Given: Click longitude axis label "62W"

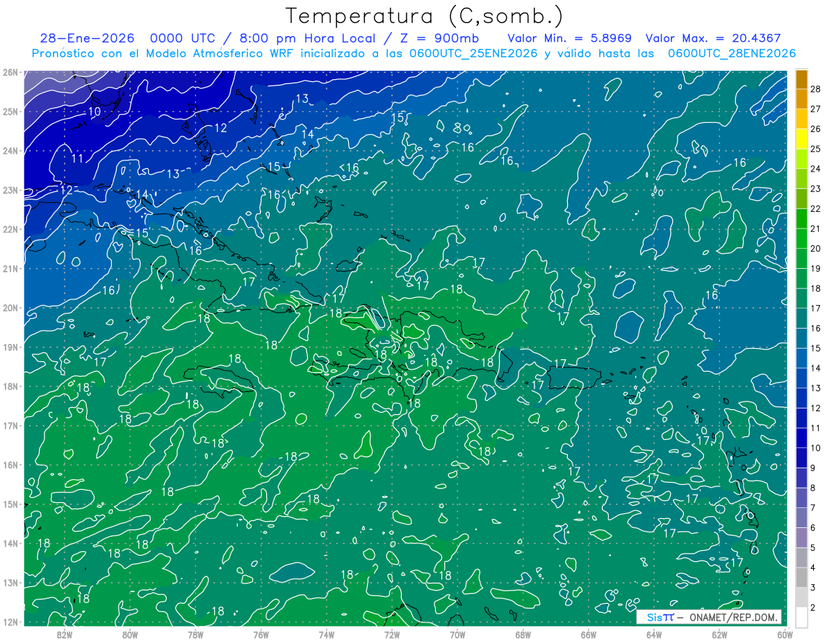Looking at the screenshot, I should tap(719, 634).
